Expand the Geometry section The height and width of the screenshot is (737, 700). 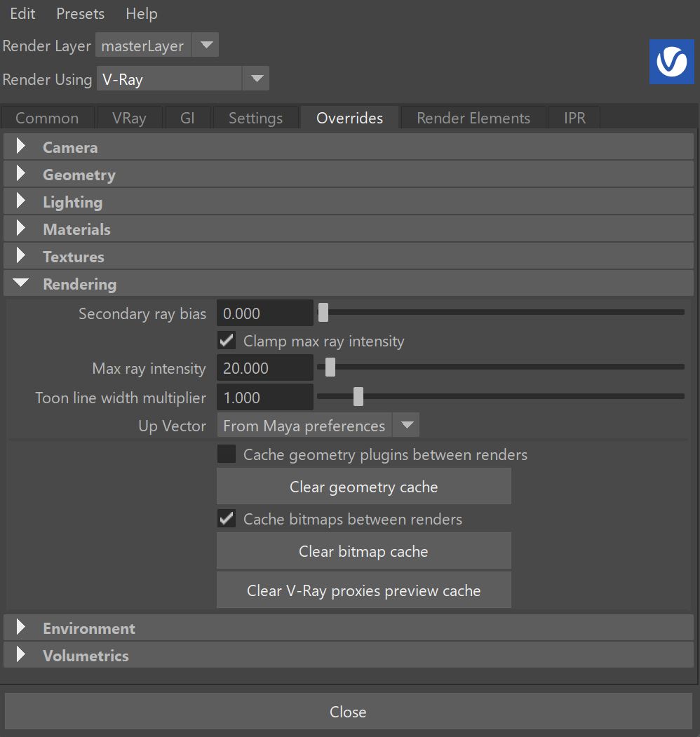[349, 175]
